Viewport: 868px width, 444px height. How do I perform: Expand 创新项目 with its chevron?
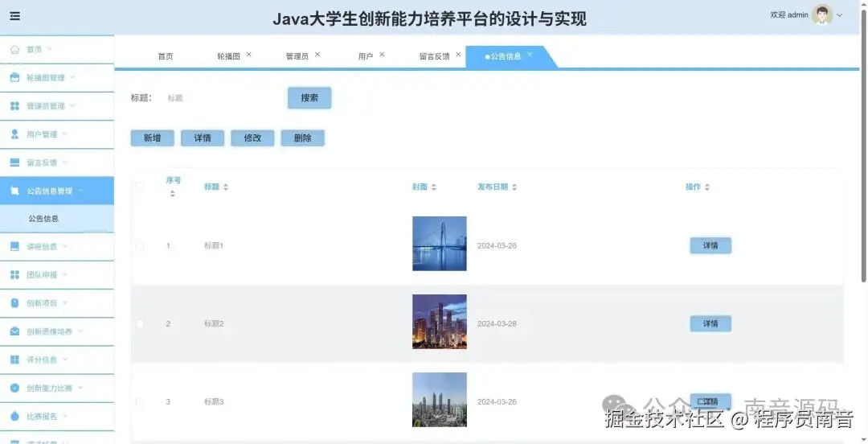(65, 302)
